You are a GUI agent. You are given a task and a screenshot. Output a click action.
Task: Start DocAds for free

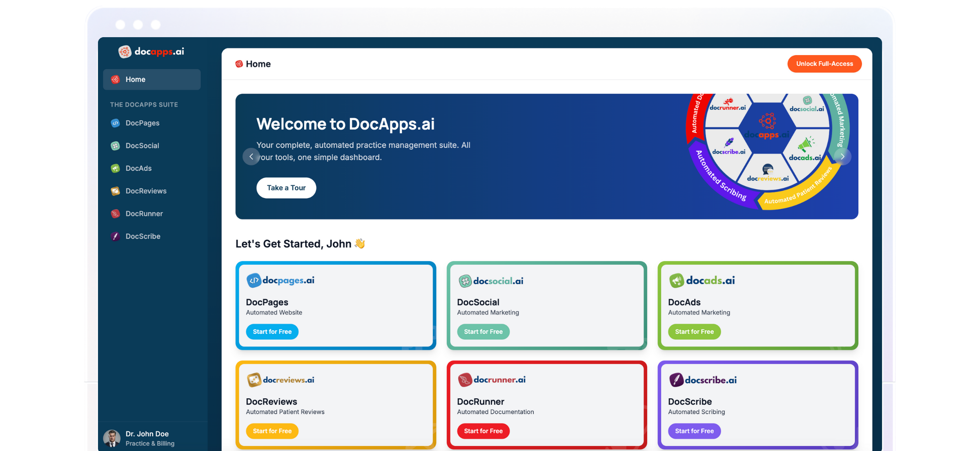694,332
